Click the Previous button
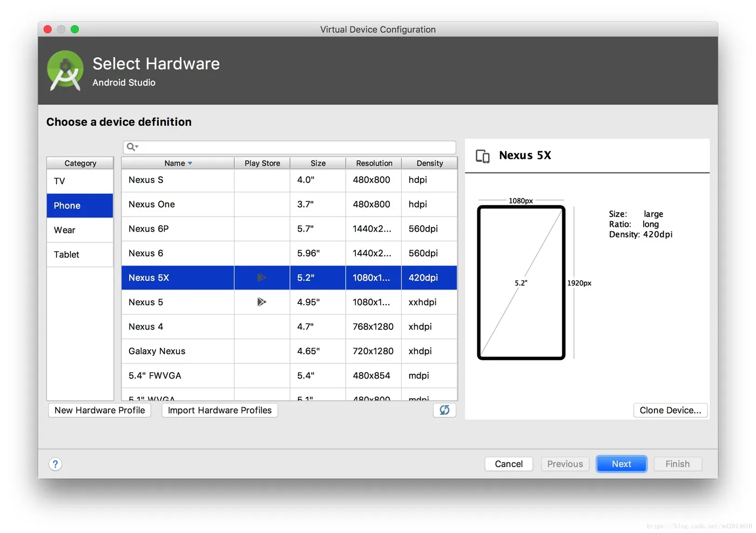Viewport: 756px width, 533px height. click(x=565, y=464)
